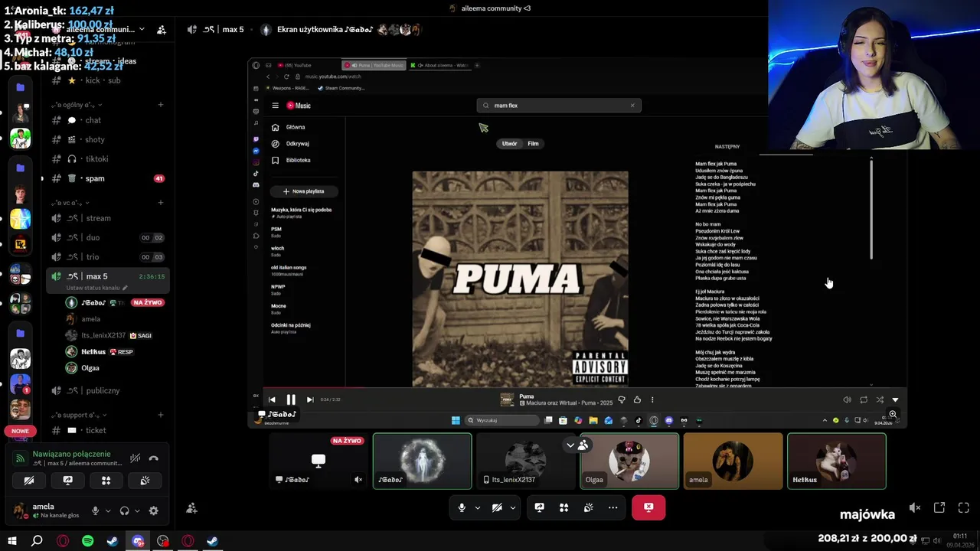Image resolution: width=980 pixels, height=551 pixels.
Task: Turn on camera in bottom call controls
Action: (x=497, y=507)
